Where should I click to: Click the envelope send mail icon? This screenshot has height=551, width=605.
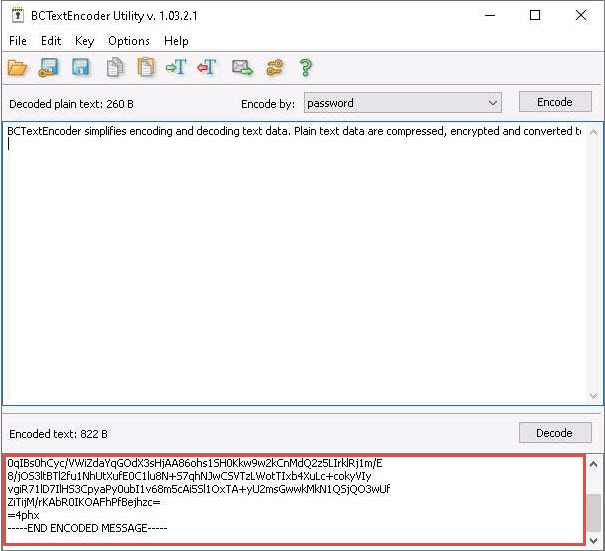(x=241, y=68)
